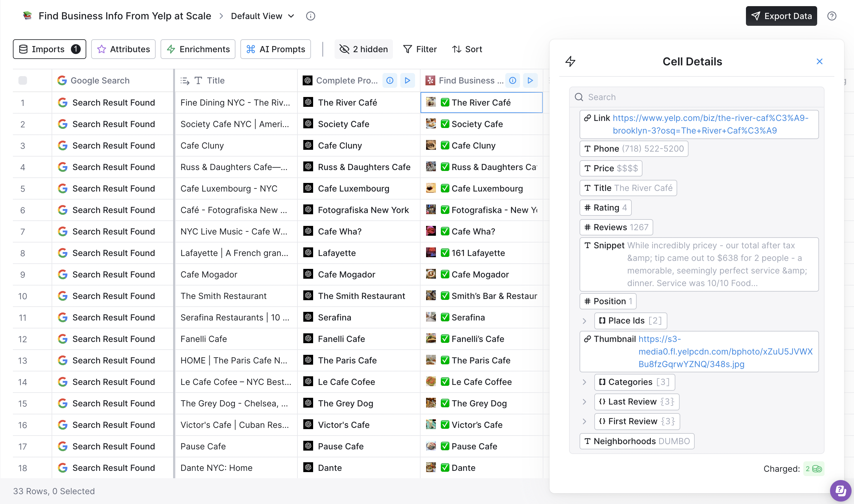Tick the select-all rows checkbox
854x504 pixels.
23,80
